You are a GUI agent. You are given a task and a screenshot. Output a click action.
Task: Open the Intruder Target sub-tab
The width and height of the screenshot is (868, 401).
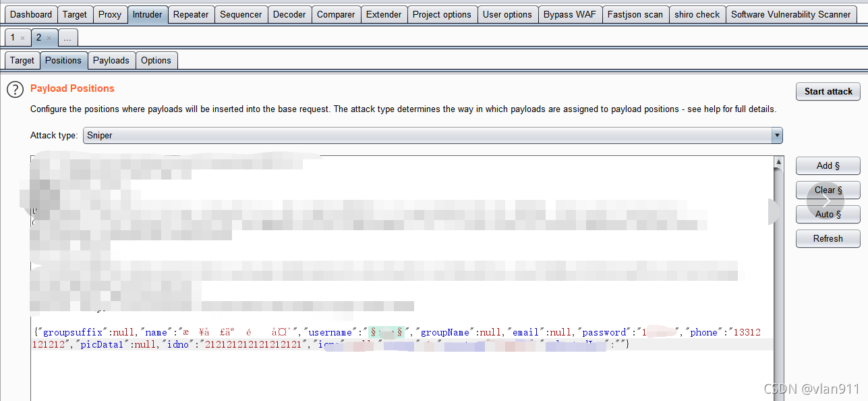coord(22,60)
